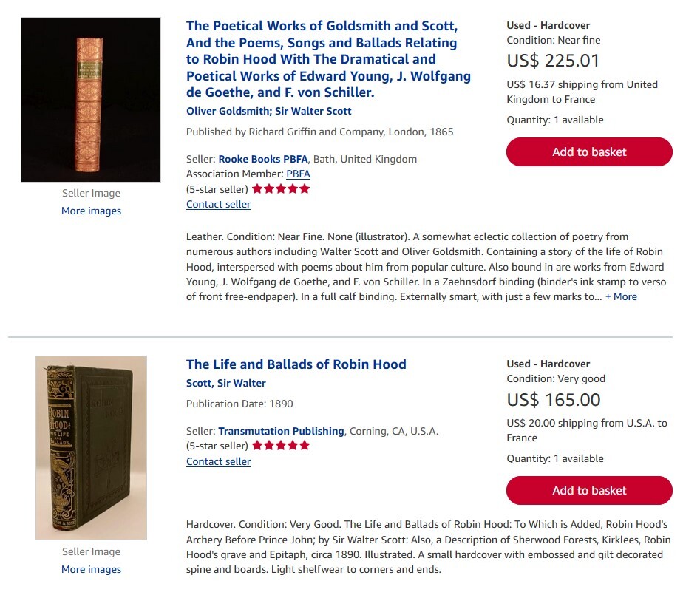Click the PBFA association member link

[x=298, y=174]
